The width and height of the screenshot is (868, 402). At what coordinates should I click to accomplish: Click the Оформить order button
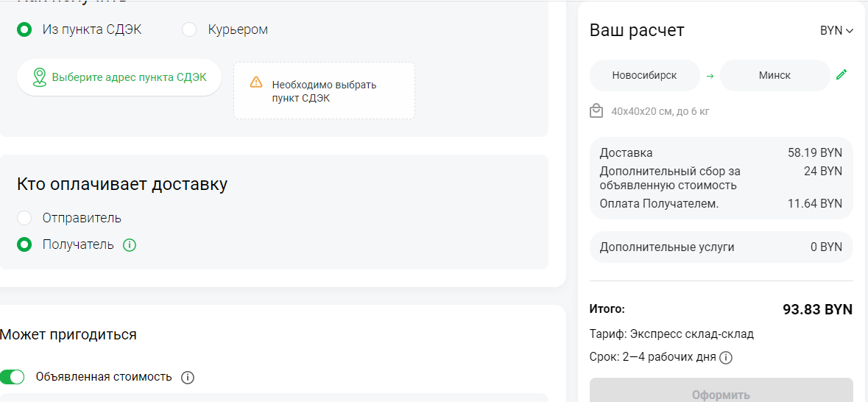pos(721,390)
